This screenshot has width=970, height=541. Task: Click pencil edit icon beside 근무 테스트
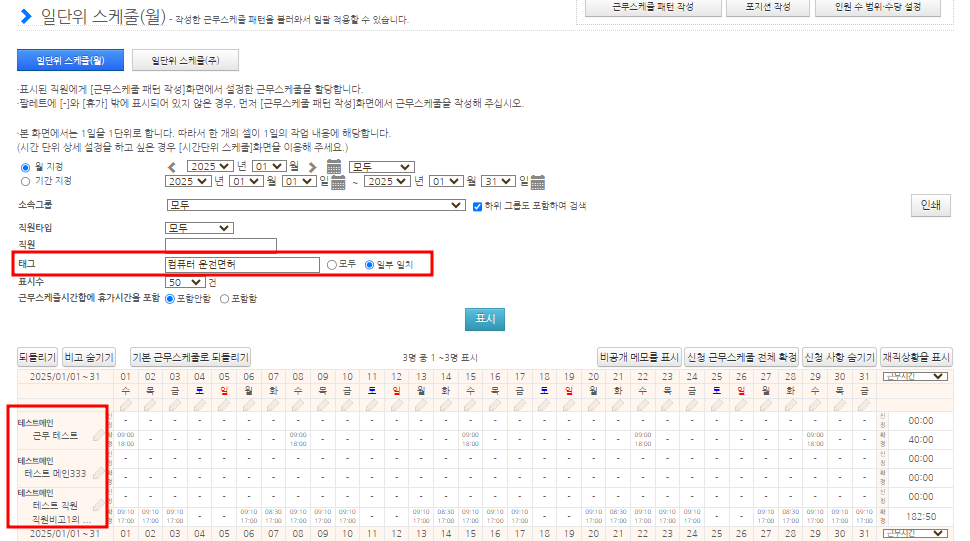tap(98, 435)
